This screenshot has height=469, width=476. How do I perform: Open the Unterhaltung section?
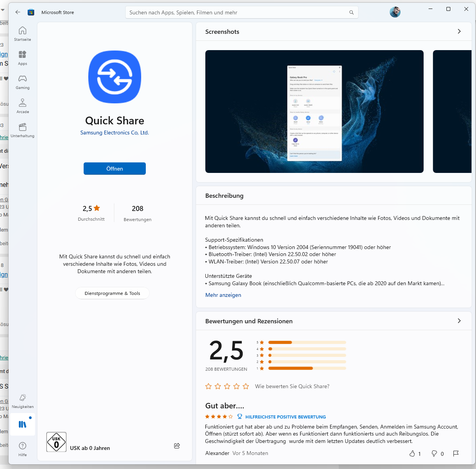click(23, 130)
